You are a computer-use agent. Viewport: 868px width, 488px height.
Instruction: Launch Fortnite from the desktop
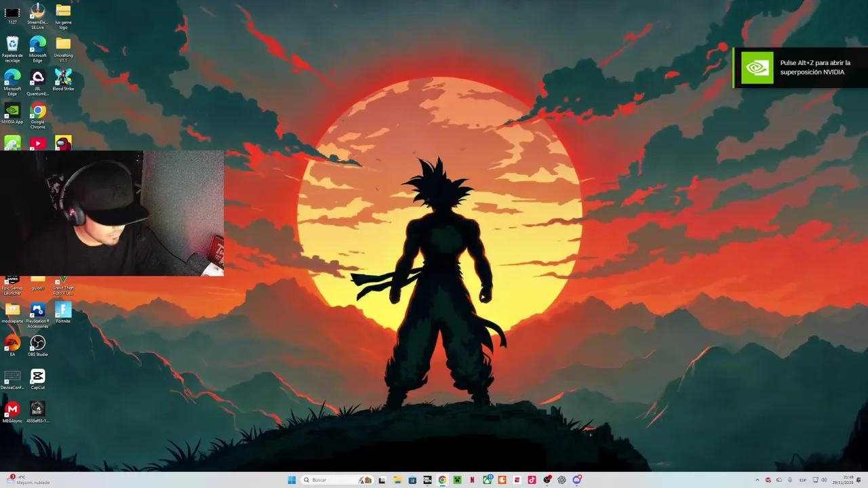[63, 313]
